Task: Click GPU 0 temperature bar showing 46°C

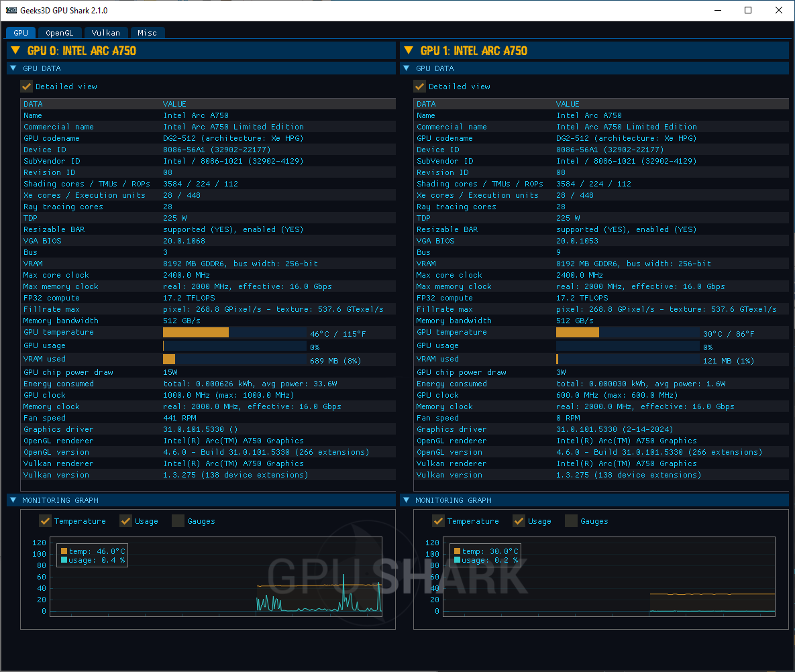Action: point(234,333)
